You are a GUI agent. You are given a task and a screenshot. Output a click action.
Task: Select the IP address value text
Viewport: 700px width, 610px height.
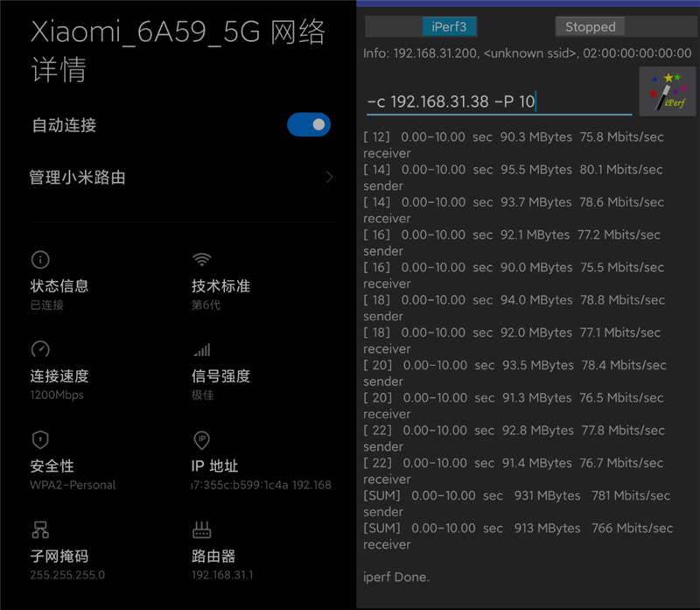[261, 485]
